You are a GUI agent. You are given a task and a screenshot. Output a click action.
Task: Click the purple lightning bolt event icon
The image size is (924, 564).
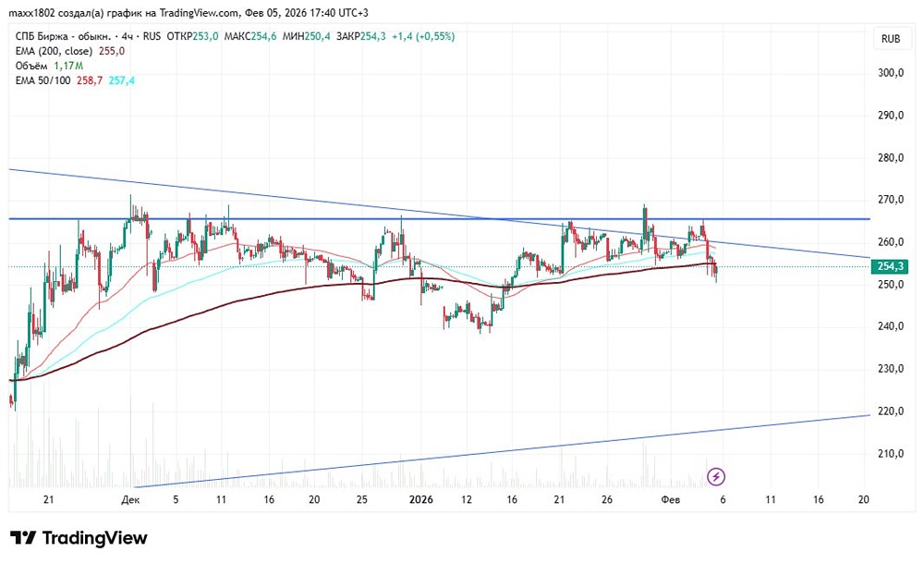click(x=716, y=476)
